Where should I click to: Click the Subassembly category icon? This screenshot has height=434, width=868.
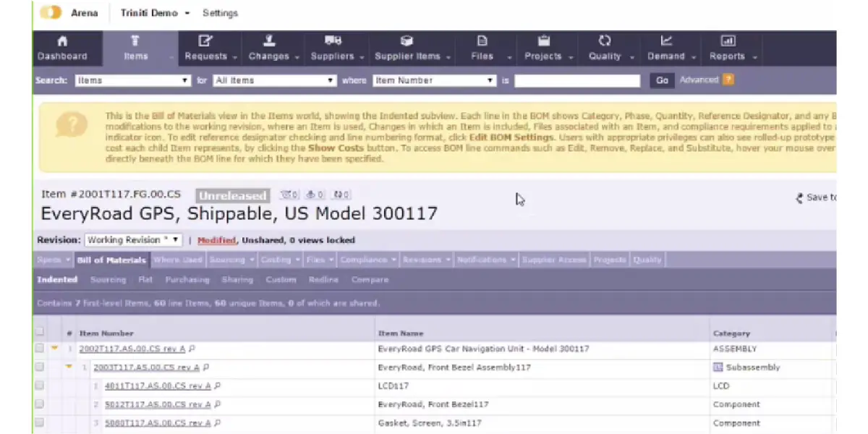click(718, 367)
